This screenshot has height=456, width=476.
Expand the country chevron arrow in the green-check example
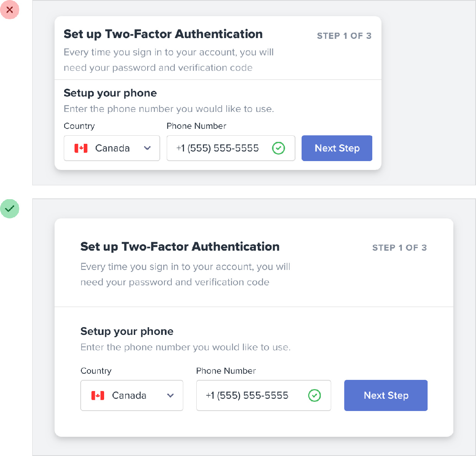(170, 396)
